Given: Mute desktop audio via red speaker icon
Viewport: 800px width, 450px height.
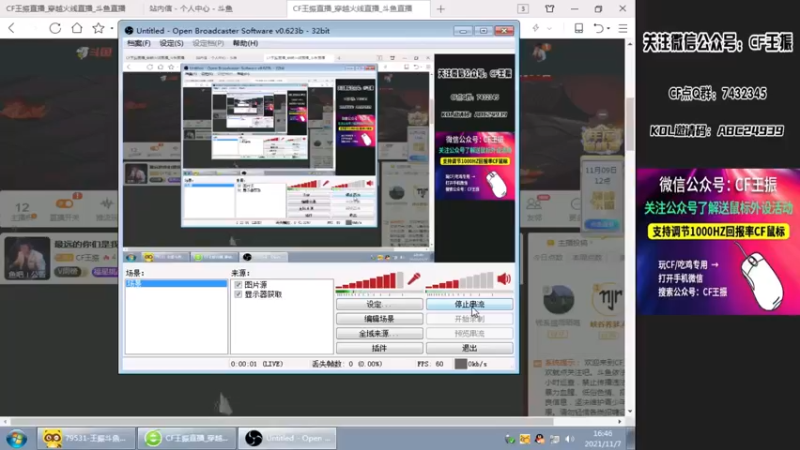Looking at the screenshot, I should click(x=504, y=279).
